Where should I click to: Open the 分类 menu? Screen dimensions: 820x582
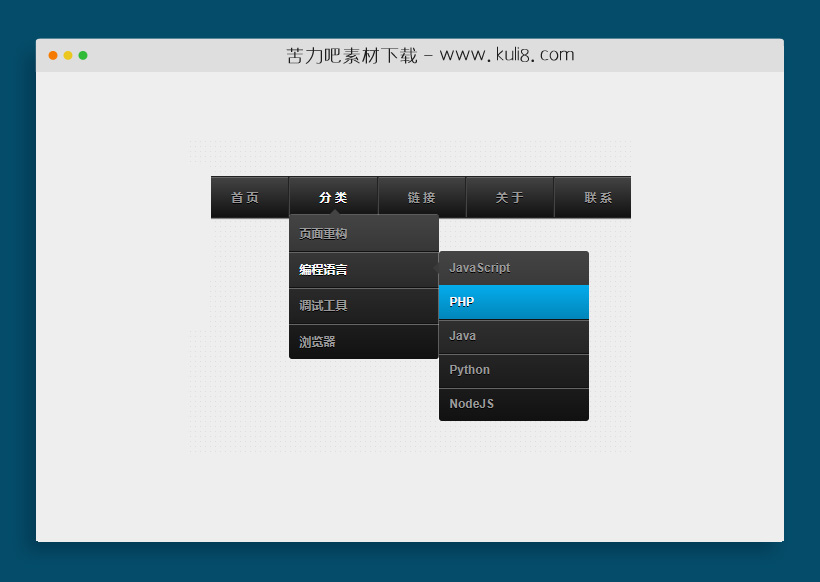click(333, 197)
